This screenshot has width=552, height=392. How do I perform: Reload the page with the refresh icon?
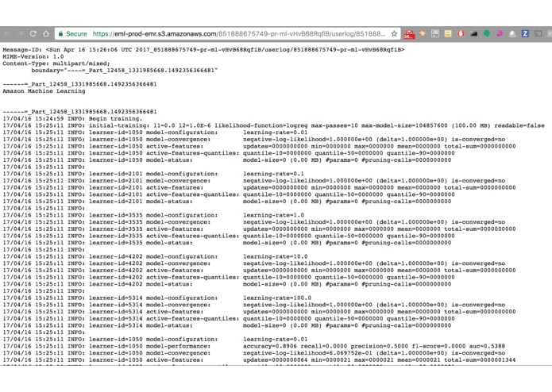click(x=33, y=34)
